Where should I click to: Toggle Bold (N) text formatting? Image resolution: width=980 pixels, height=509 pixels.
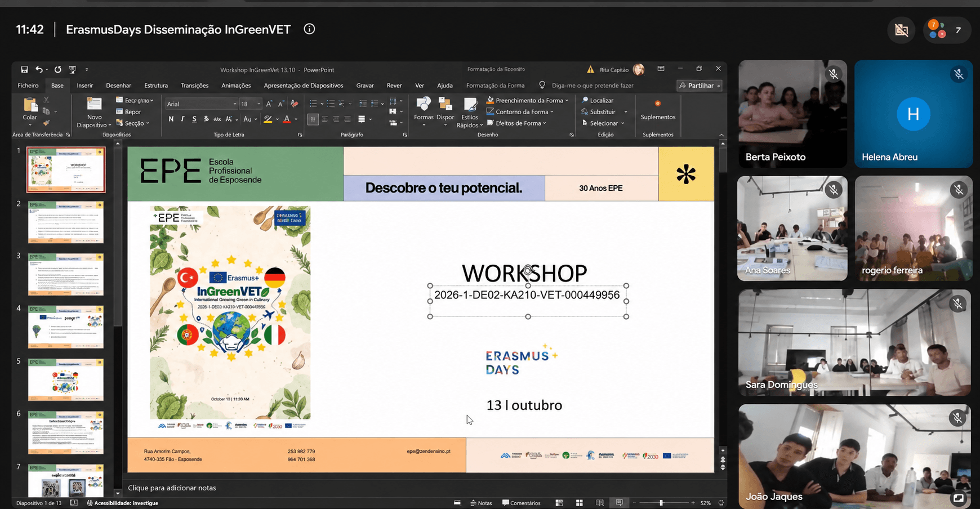point(171,119)
